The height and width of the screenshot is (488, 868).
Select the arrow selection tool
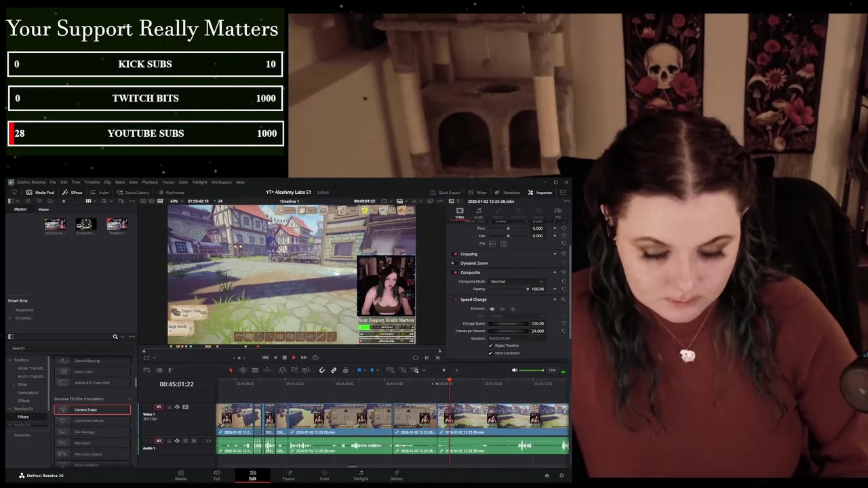pos(231,370)
